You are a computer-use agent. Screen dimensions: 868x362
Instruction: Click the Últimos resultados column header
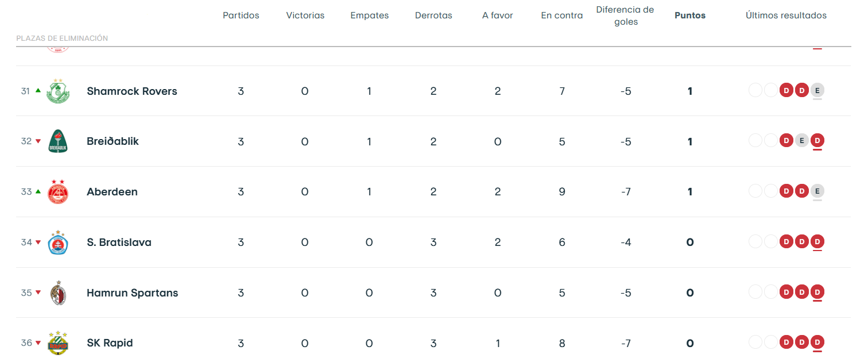pyautogui.click(x=786, y=16)
